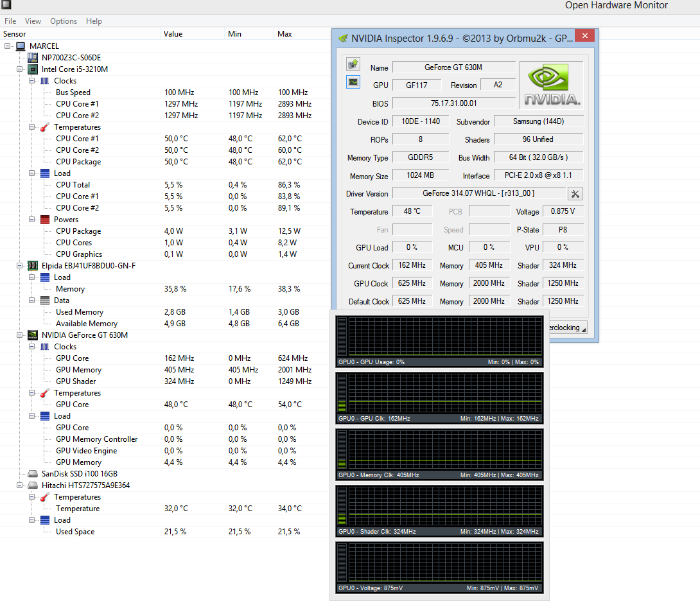The height and width of the screenshot is (612, 700).
Task: Collapse the GPU Load group
Action: point(31,416)
